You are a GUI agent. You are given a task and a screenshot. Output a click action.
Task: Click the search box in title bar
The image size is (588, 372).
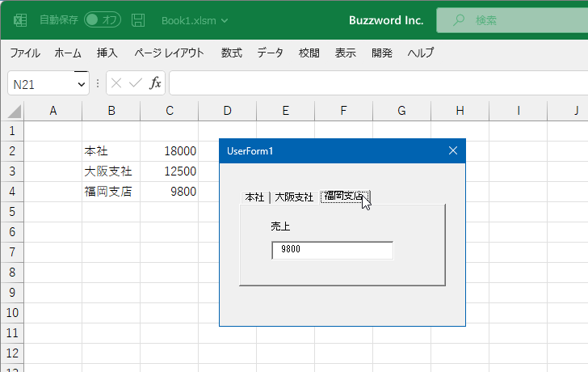[512, 20]
